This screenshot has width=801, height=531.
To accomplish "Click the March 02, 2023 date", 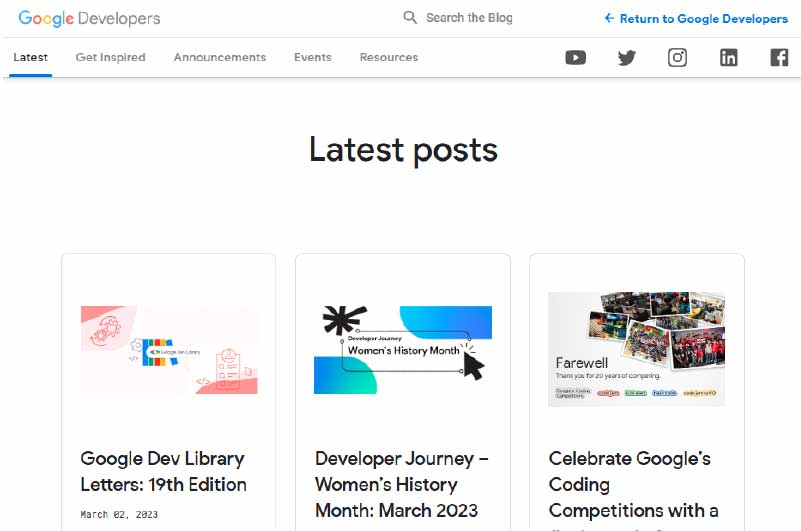I will [119, 515].
